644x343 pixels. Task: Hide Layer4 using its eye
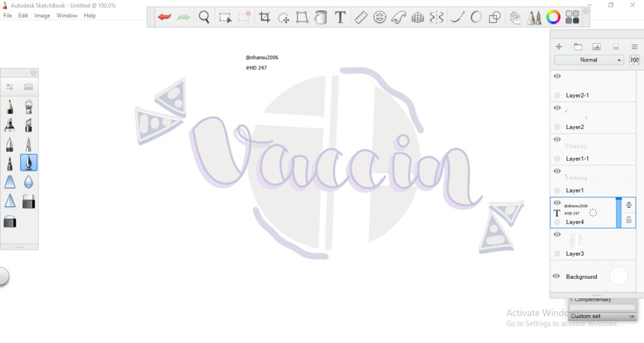(x=557, y=203)
